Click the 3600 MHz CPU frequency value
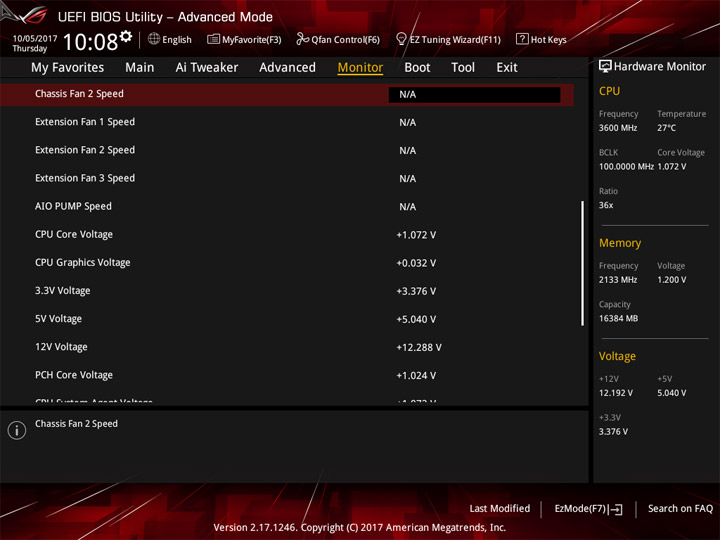The image size is (720, 540). click(x=618, y=128)
